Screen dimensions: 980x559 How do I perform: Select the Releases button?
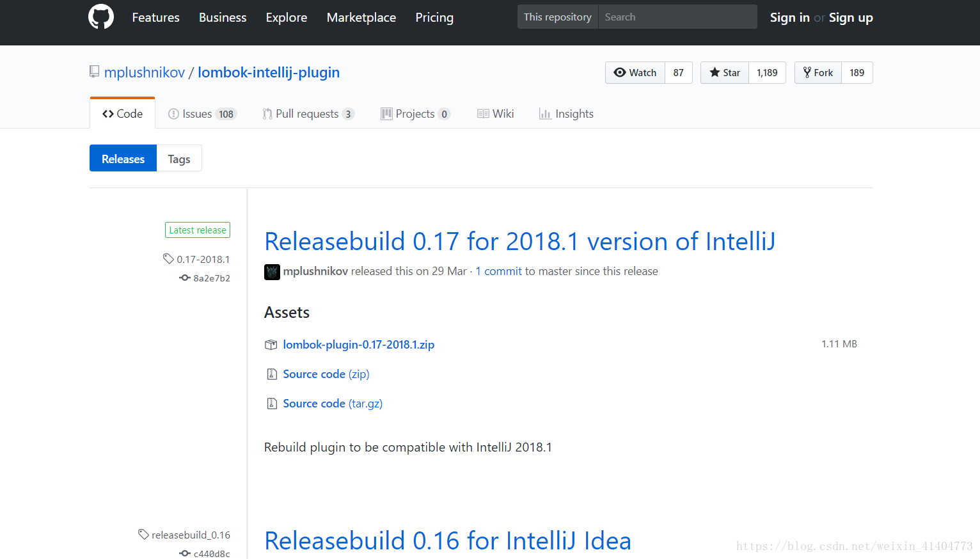click(123, 159)
